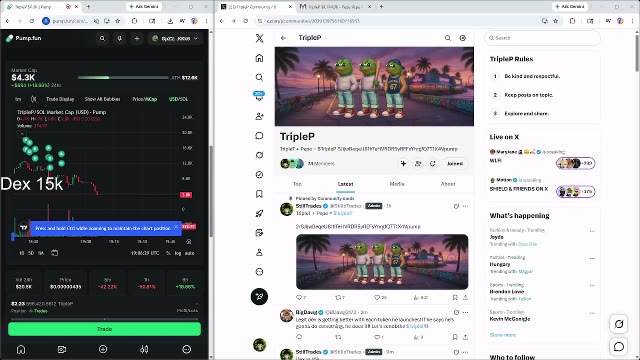
Task: Open more options for Brandon Lowe trend
Action: (x=592, y=286)
